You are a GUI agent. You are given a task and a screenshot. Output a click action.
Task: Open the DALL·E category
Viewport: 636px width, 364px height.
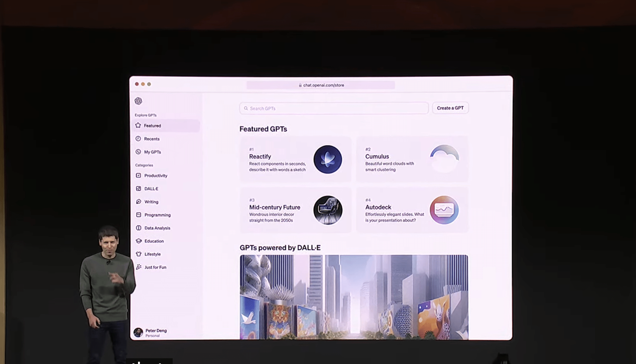tap(151, 189)
